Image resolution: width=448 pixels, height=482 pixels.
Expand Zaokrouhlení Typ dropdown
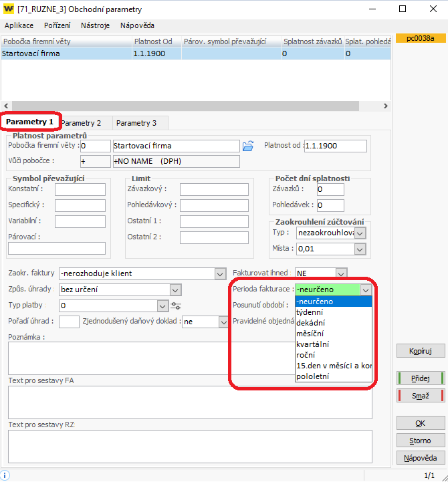tap(360, 233)
